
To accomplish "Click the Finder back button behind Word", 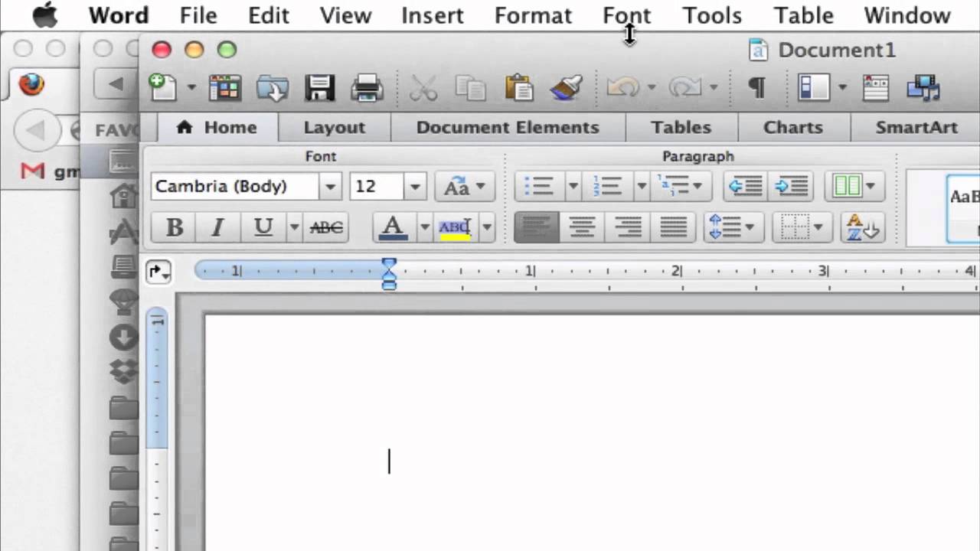I will [116, 83].
